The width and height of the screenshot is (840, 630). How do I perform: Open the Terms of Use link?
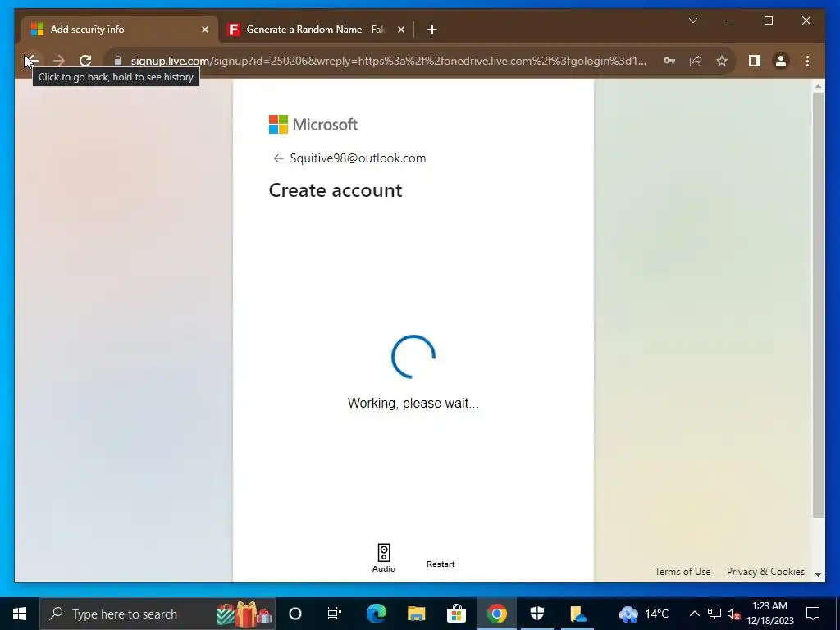[682, 572]
